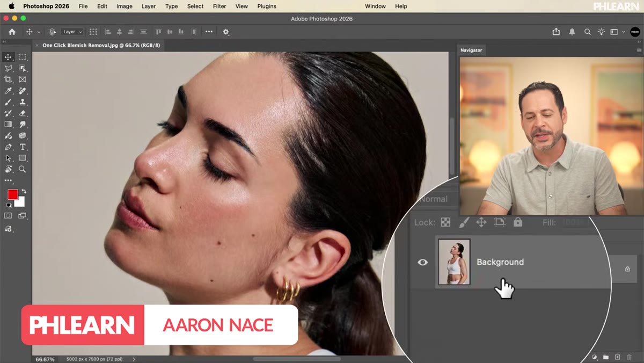Open the Layer auto-select dropdown

click(x=72, y=32)
